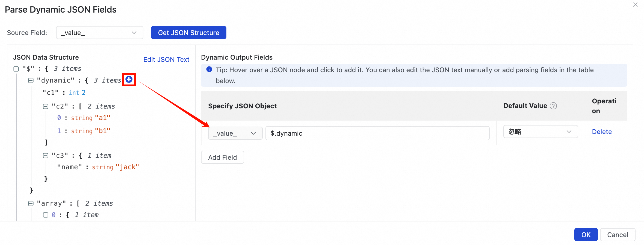This screenshot has height=245, width=644.
Task: Collapse the root "$" JSON node
Action: pyautogui.click(x=16, y=69)
